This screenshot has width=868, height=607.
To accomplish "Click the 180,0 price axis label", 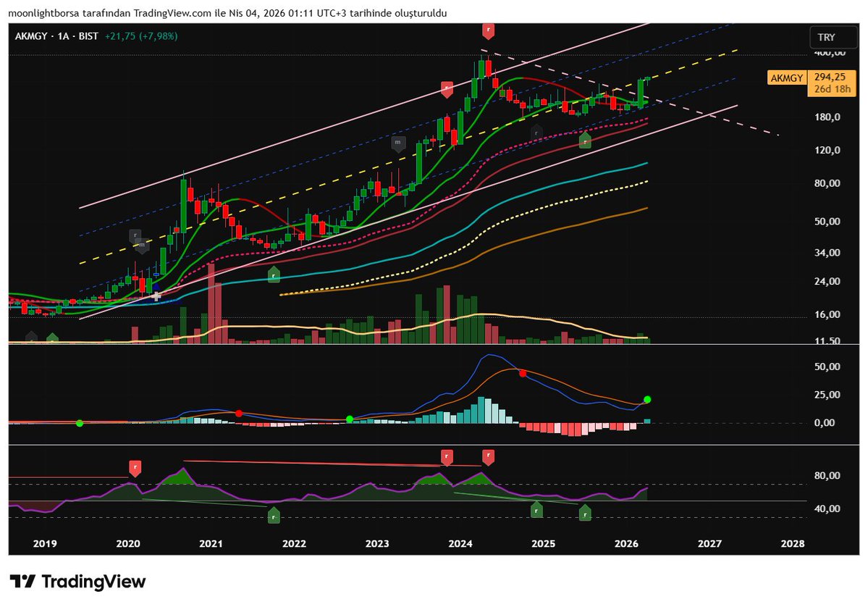I will [827, 117].
